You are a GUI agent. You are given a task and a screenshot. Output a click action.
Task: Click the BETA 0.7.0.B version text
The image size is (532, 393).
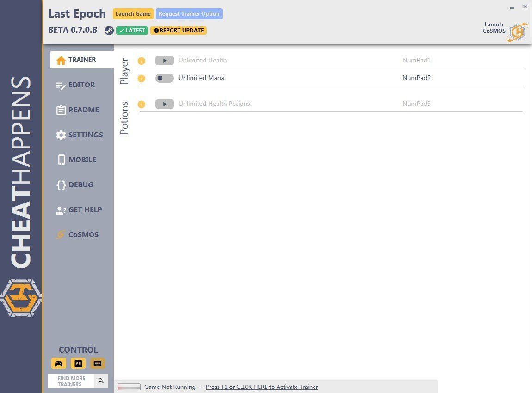tap(73, 30)
